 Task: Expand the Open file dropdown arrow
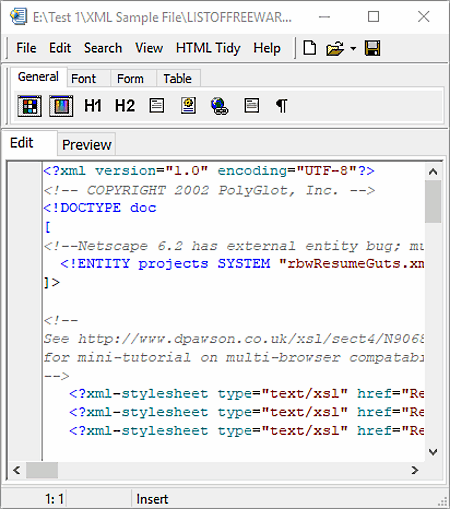click(353, 49)
